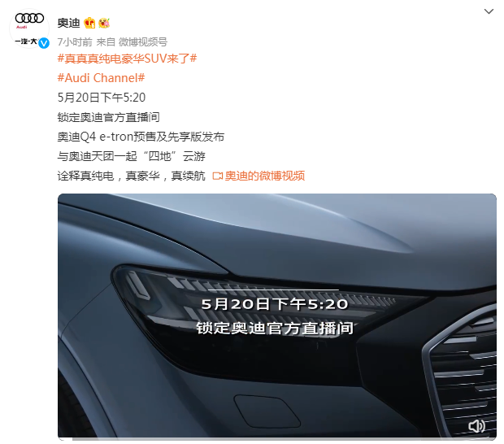The width and height of the screenshot is (504, 444).
Task: Expand the post options chevron
Action: tap(489, 11)
